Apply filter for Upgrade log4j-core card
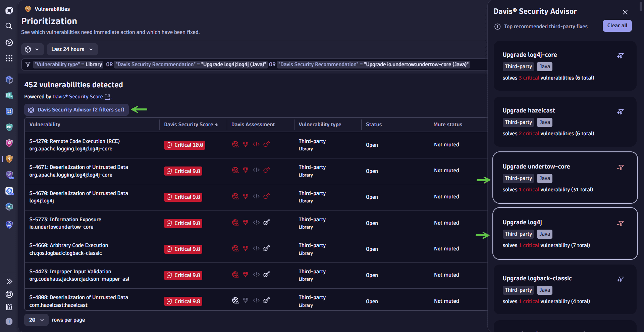 click(x=621, y=56)
